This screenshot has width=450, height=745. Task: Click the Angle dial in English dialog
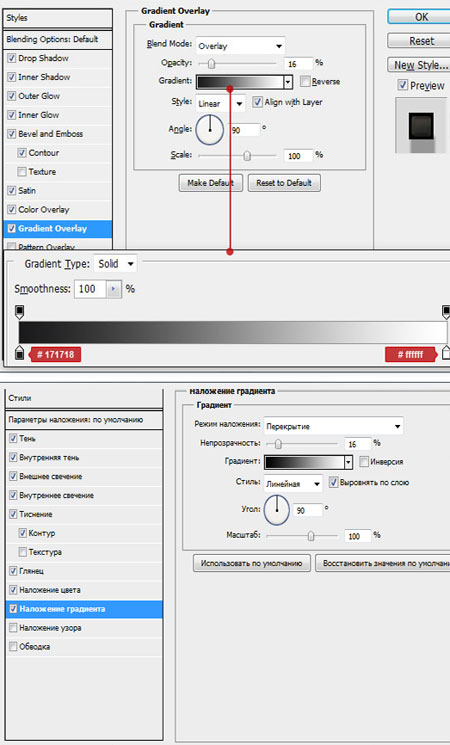click(x=210, y=130)
